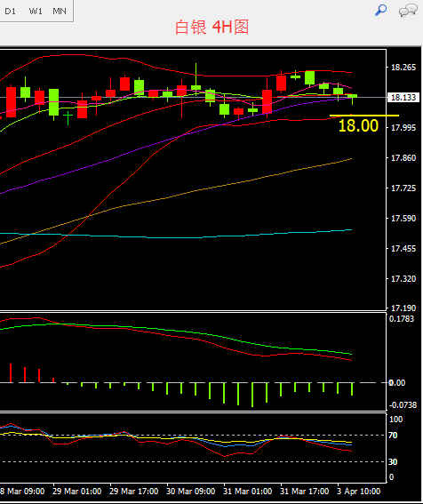Click the 3 Apr 10:00 time label
The height and width of the screenshot is (504, 423).
(x=359, y=492)
